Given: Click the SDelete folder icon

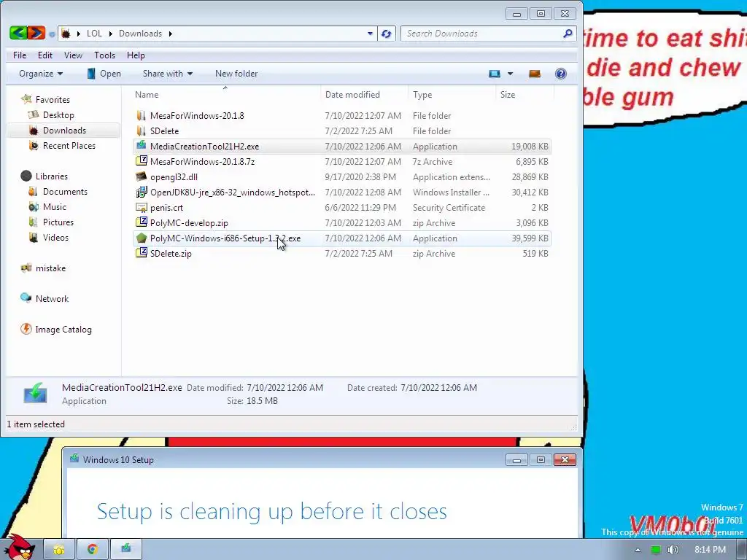Looking at the screenshot, I should [x=141, y=131].
